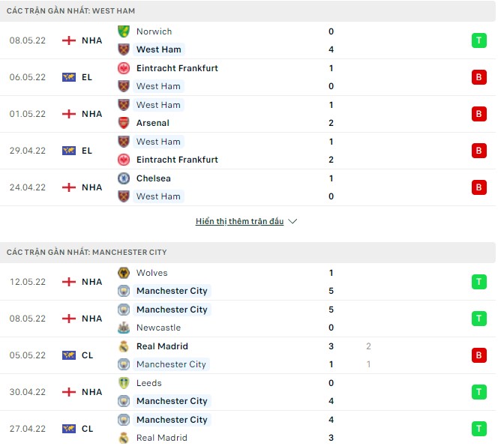Click green T result badge for Norwich match
Viewport: 504px width, 446px height.
pos(478,40)
